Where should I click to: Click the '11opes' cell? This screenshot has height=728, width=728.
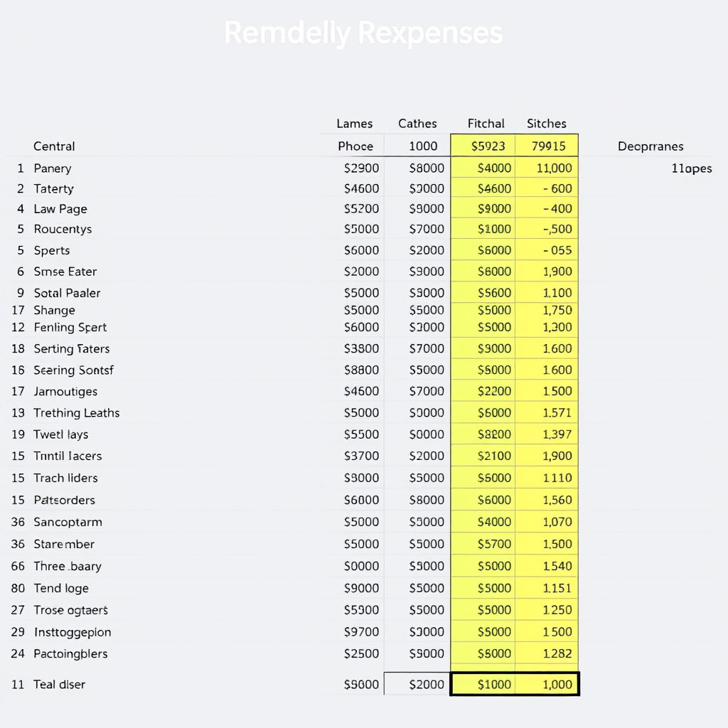tap(691, 168)
